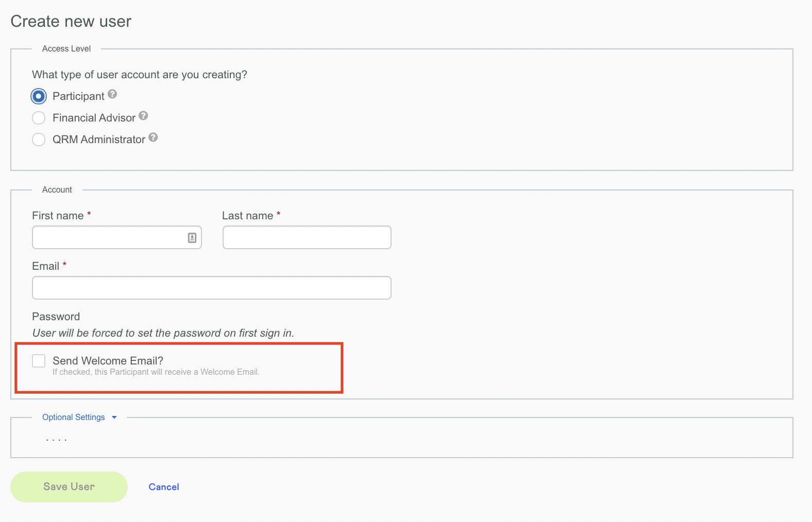Enable the Send Welcome Email checkbox
This screenshot has width=812, height=522.
coord(39,361)
